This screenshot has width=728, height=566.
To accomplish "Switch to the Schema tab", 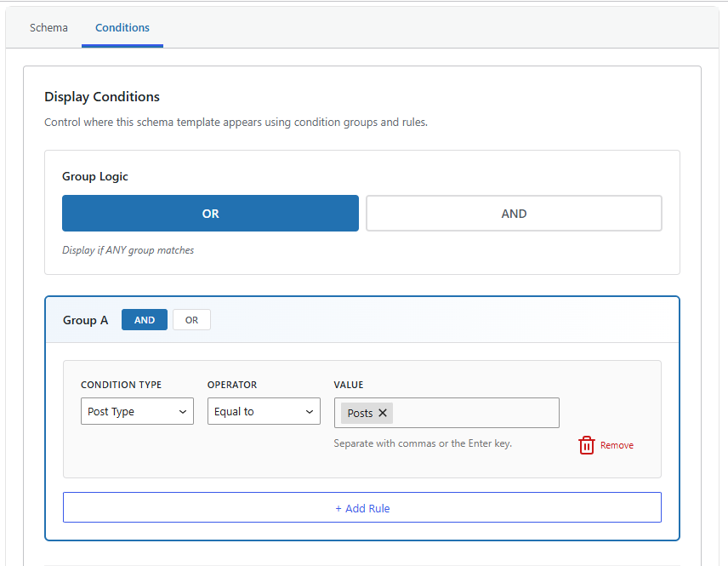I will (x=48, y=27).
